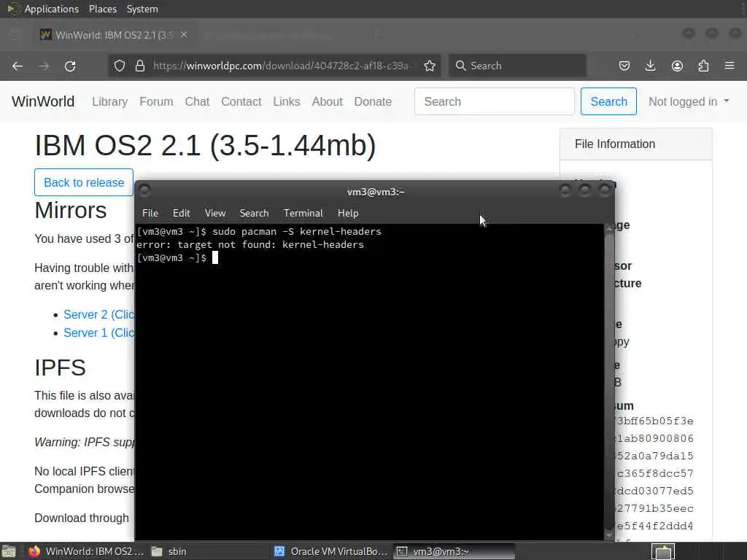Click the IBM OS2 2.1 page heading

coord(205,145)
